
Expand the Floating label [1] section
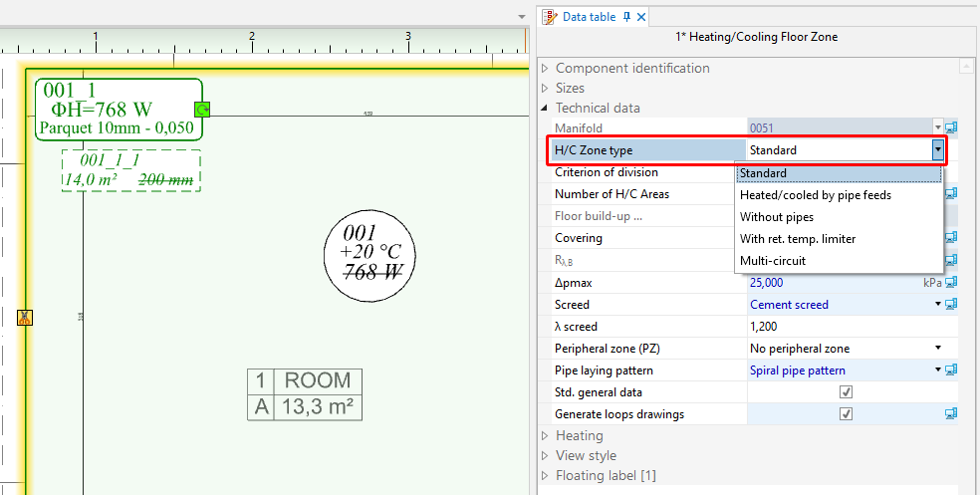point(545,476)
